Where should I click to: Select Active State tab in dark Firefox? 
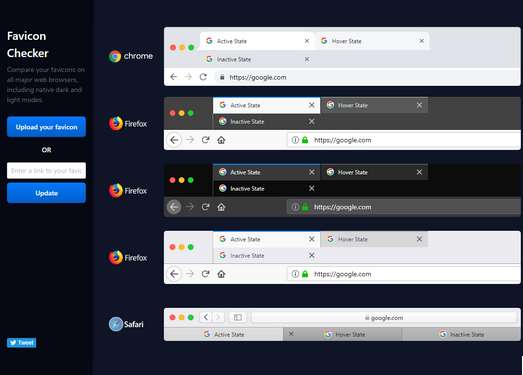(x=266, y=172)
